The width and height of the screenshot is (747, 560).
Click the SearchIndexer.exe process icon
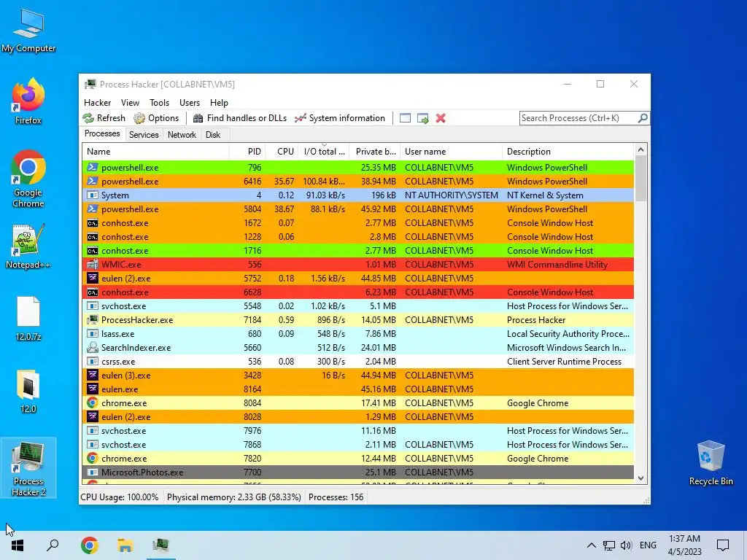tap(93, 348)
